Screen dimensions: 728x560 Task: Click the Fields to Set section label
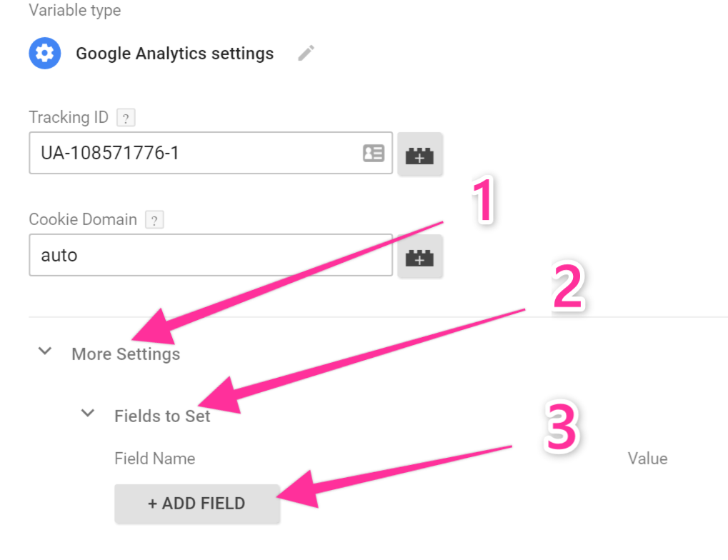click(x=162, y=416)
